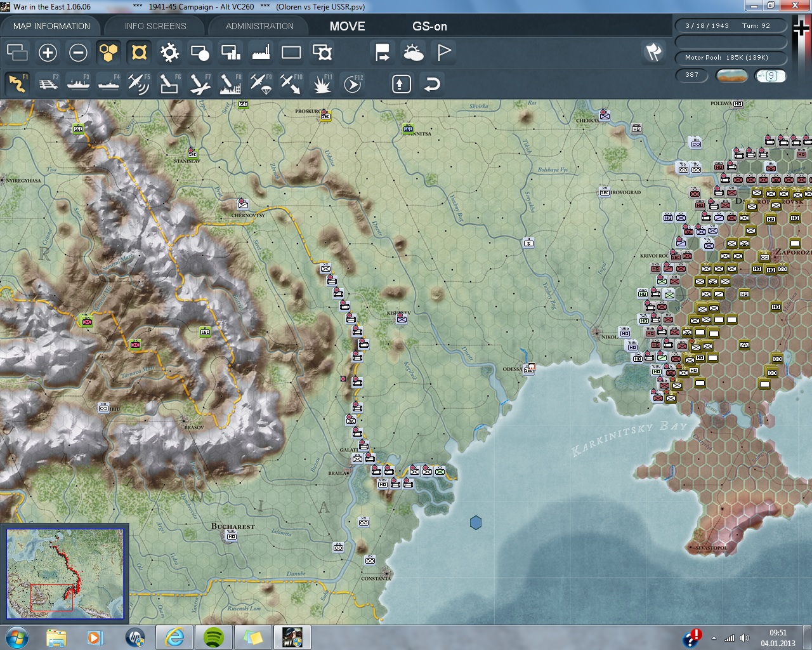Select Amphibious Transport mode (F4)
Screen dimensions: 812x650
click(108, 84)
